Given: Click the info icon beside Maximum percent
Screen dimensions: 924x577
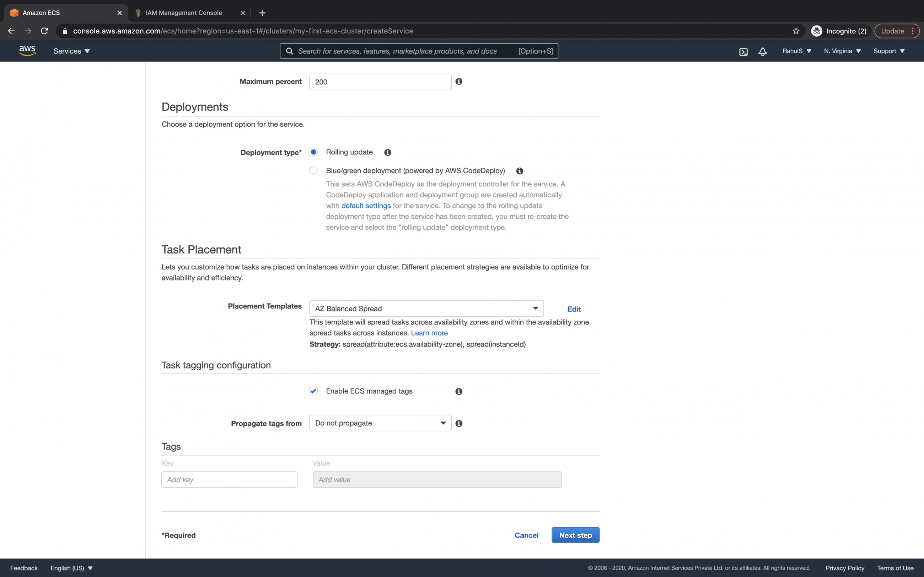Looking at the screenshot, I should pos(459,81).
